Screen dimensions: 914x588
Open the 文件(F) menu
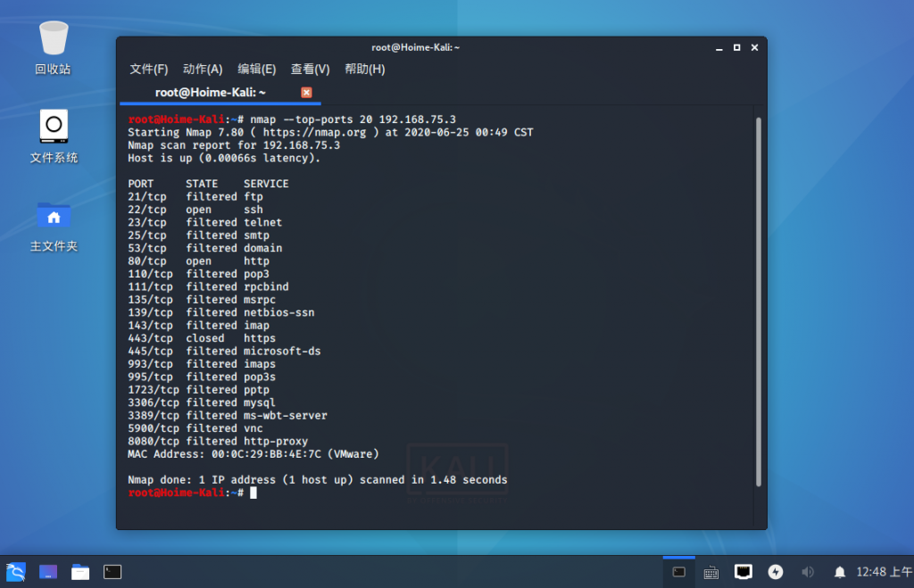(149, 70)
